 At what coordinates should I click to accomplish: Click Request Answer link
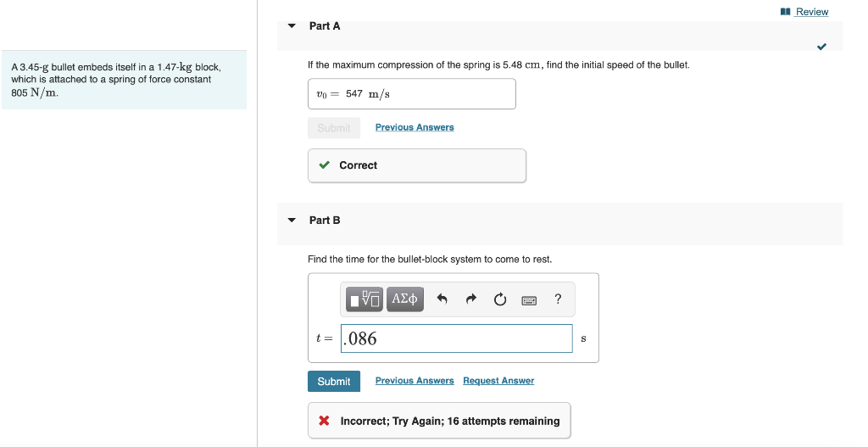click(498, 381)
